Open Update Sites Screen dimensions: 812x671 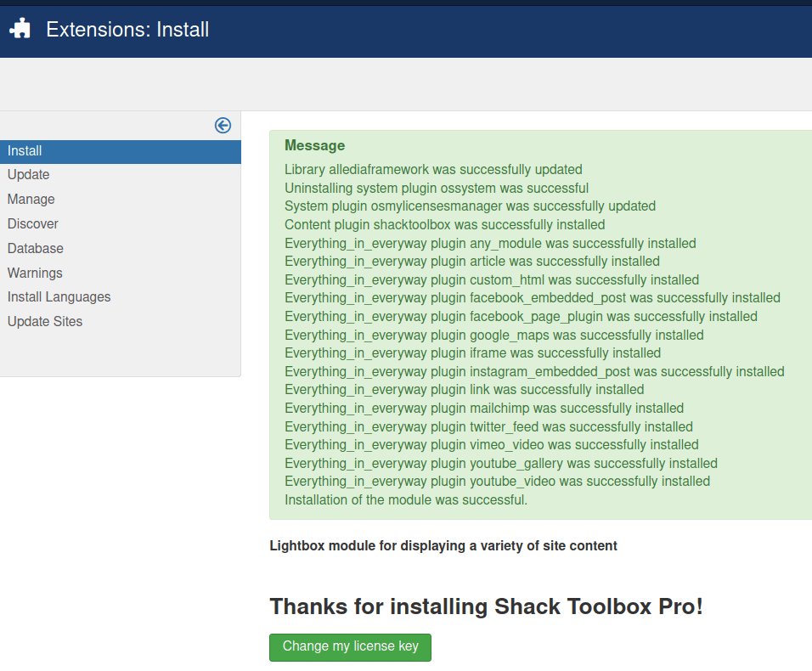[45, 322]
